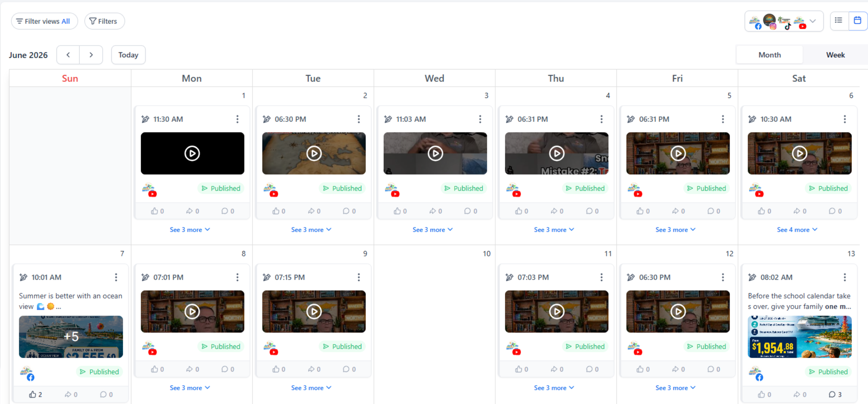The height and width of the screenshot is (404, 868).
Task: Open options menu for 11:30 AM post
Action: [237, 119]
